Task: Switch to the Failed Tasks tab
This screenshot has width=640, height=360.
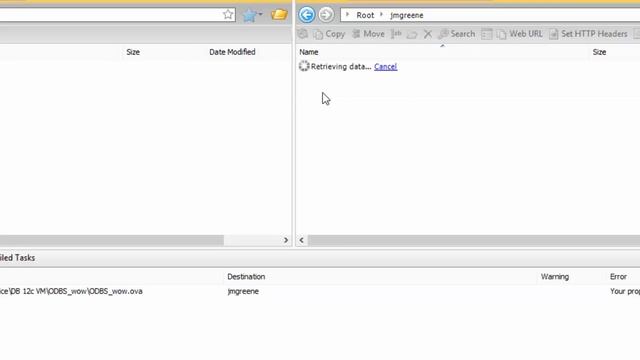Action: (x=18, y=258)
